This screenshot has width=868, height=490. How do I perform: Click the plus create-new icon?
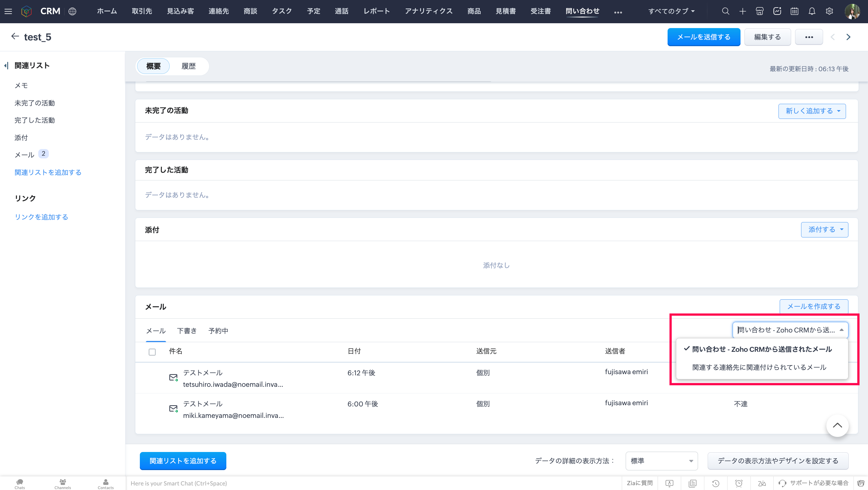(x=743, y=11)
